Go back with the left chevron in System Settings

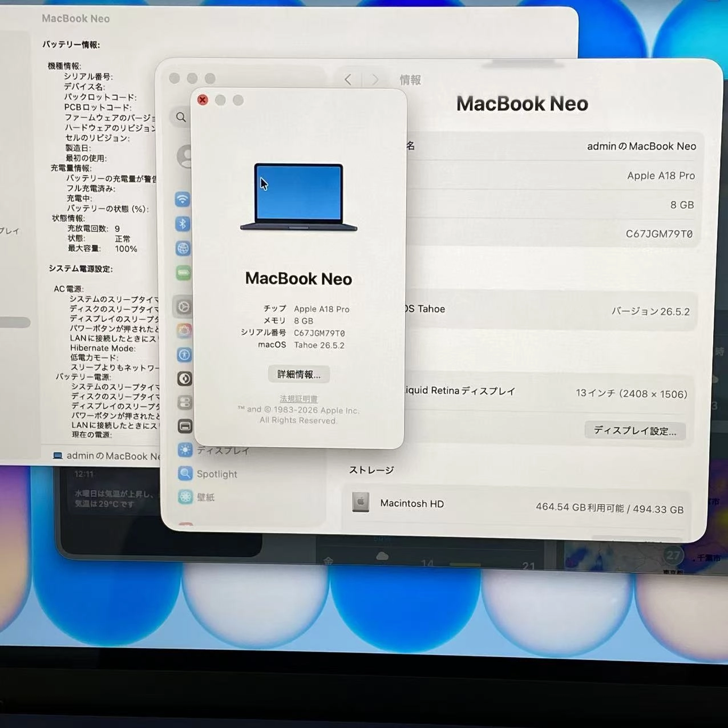348,80
